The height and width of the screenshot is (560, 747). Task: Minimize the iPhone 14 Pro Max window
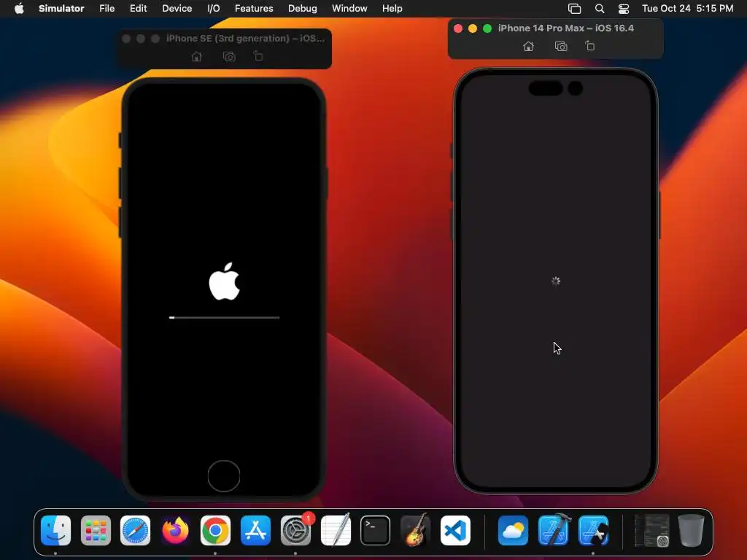[473, 28]
